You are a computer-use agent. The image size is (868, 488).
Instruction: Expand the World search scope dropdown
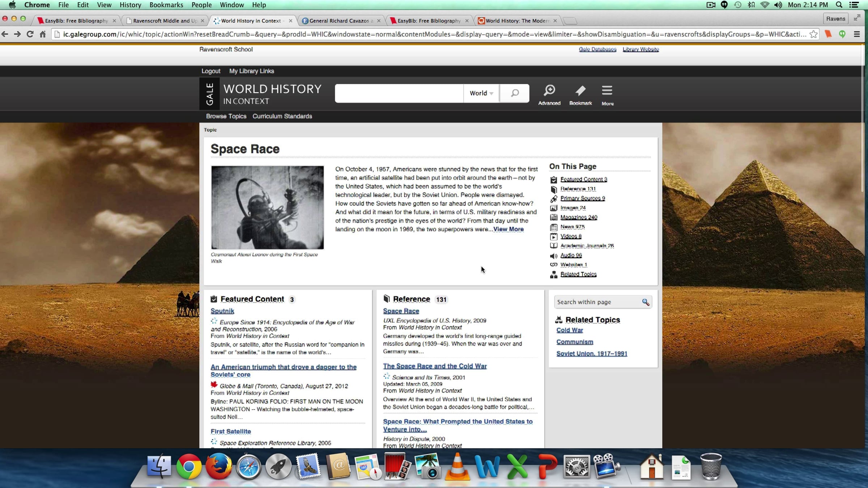click(481, 93)
